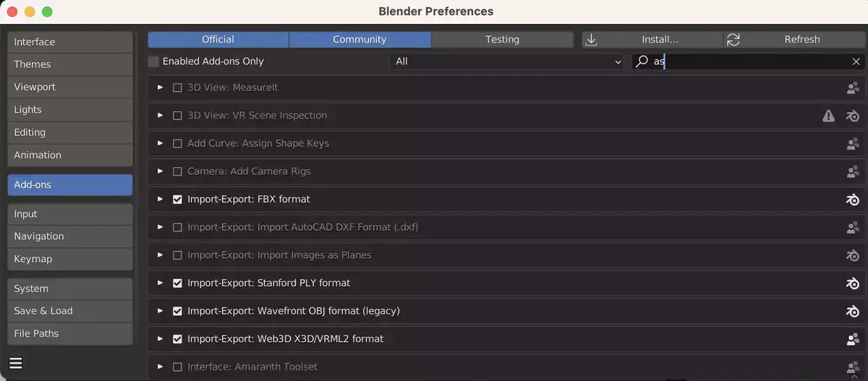
Task: Open the Themes preferences section
Action: click(x=70, y=64)
